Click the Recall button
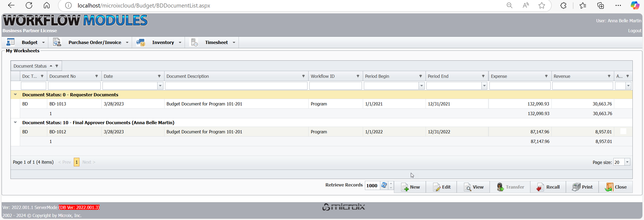 point(548,187)
